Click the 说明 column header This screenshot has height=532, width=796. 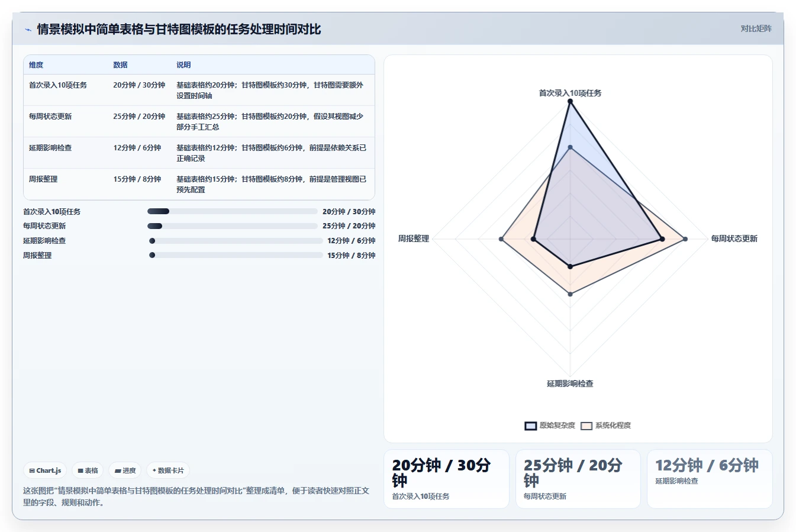[183, 65]
